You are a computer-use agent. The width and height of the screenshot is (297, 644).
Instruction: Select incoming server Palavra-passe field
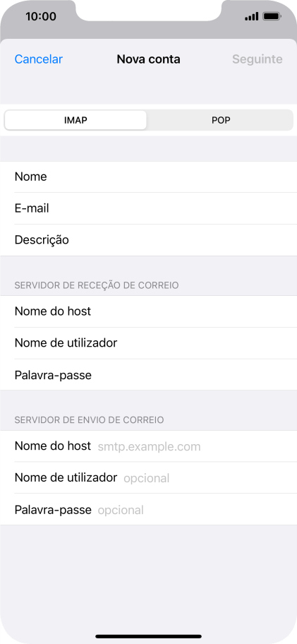click(x=148, y=375)
